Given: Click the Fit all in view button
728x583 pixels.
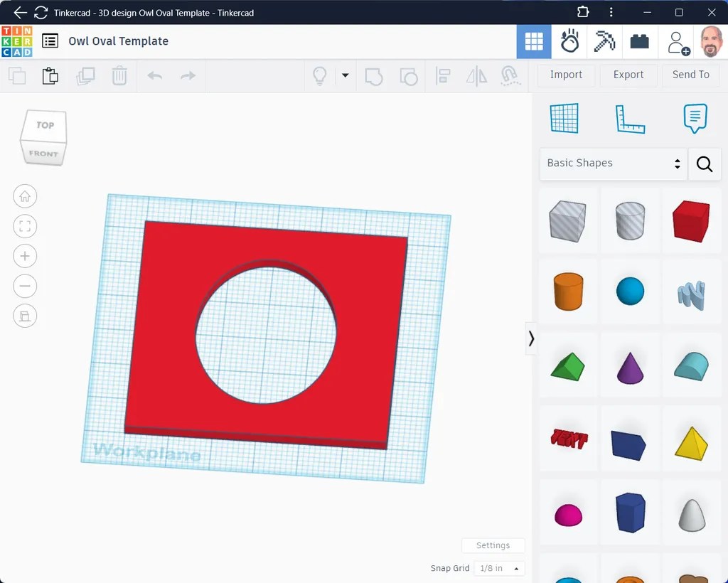Looking at the screenshot, I should [x=25, y=226].
